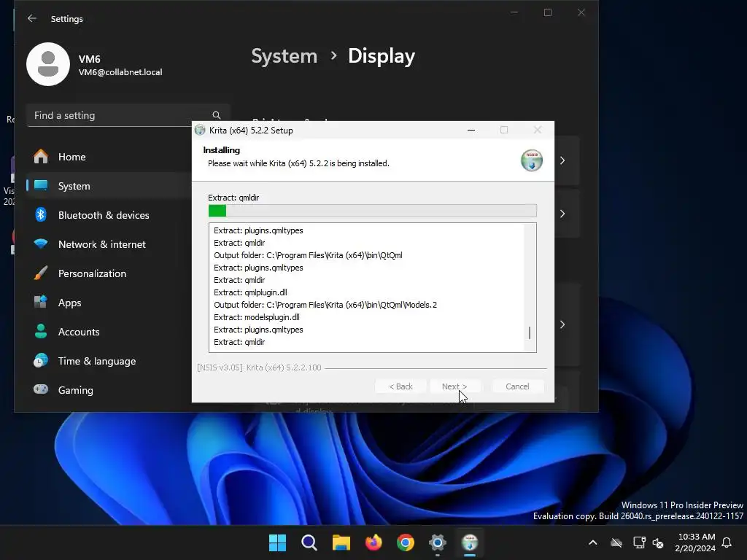747x560 pixels.
Task: Click the Display breadcrumb heading
Action: [x=381, y=56]
